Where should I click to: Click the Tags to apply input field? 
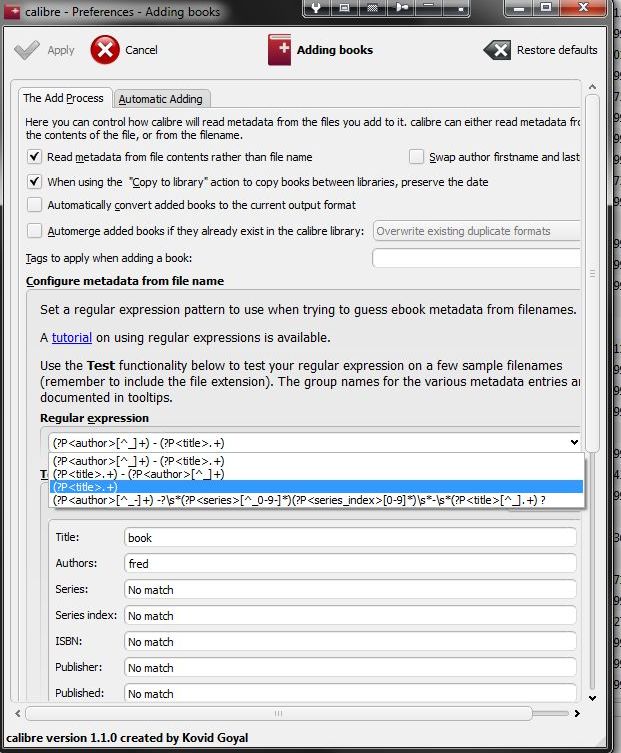pyautogui.click(x=476, y=258)
